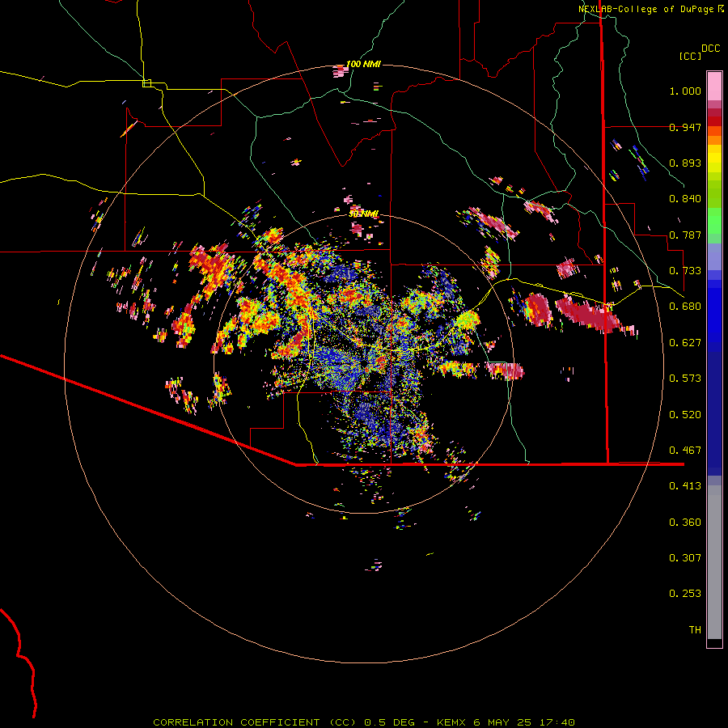
Task: Pick the yellow color bar segment
Action: point(714,159)
